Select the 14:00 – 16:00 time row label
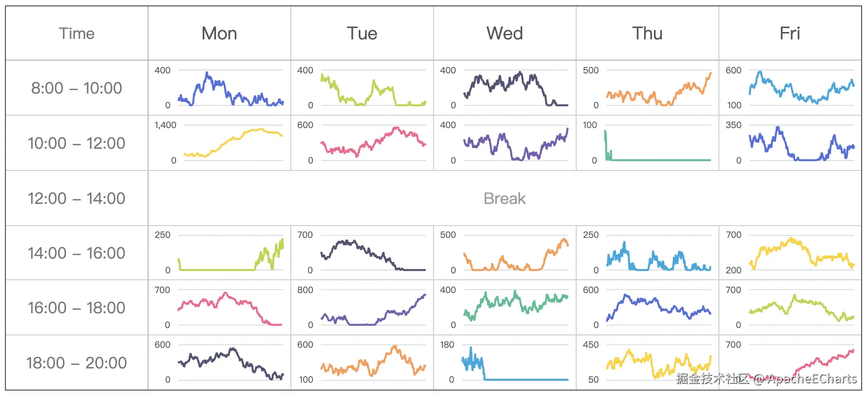This screenshot has width=868, height=397. 77,253
